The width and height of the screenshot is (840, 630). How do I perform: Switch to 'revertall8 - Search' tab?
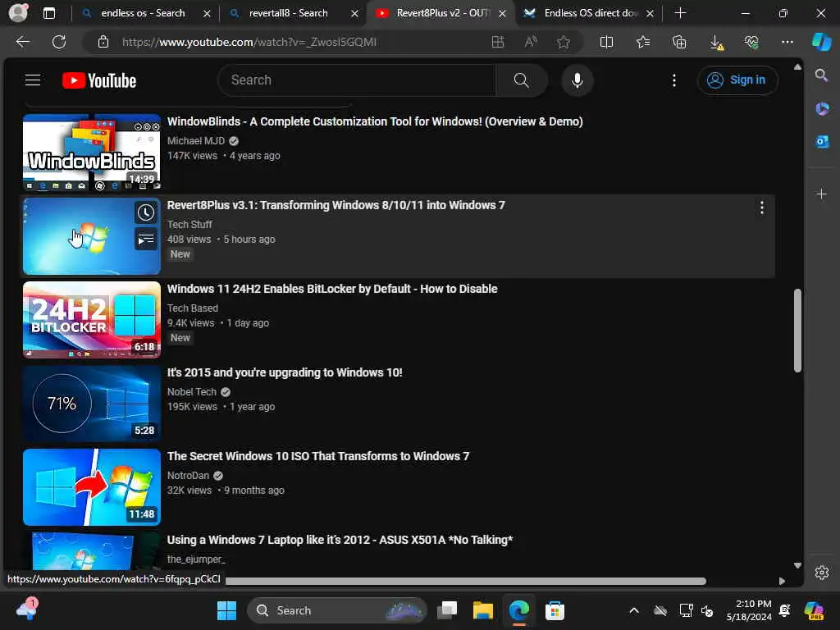click(x=288, y=13)
